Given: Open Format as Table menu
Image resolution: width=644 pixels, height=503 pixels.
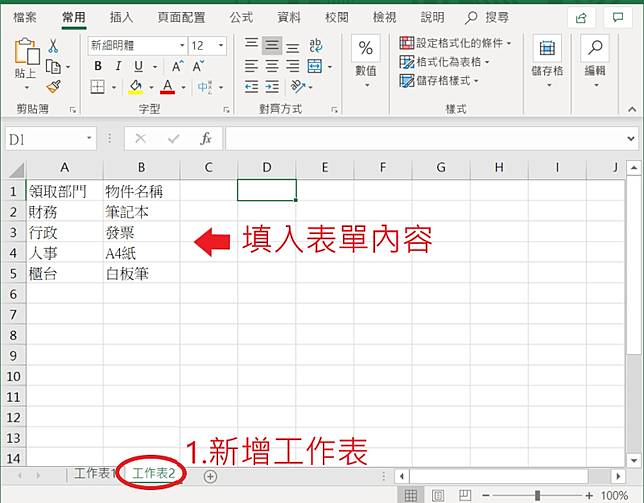Looking at the screenshot, I should pos(444,62).
